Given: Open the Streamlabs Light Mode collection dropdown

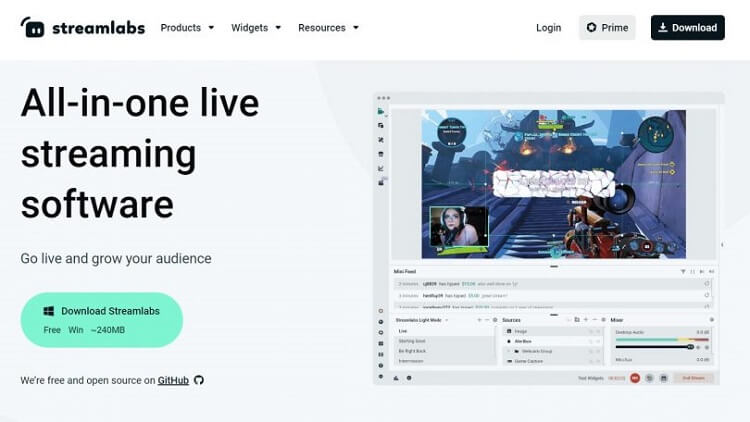Looking at the screenshot, I should [421, 320].
